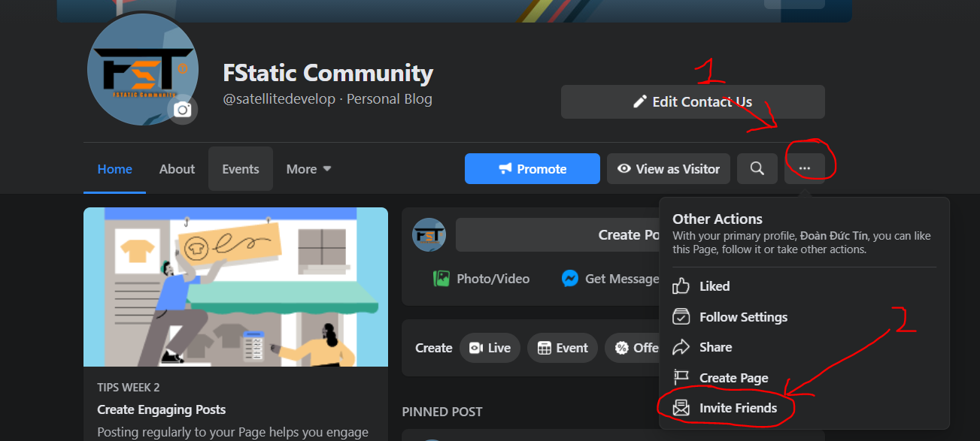Image resolution: width=980 pixels, height=441 pixels.
Task: Click the Event create button
Action: point(563,348)
